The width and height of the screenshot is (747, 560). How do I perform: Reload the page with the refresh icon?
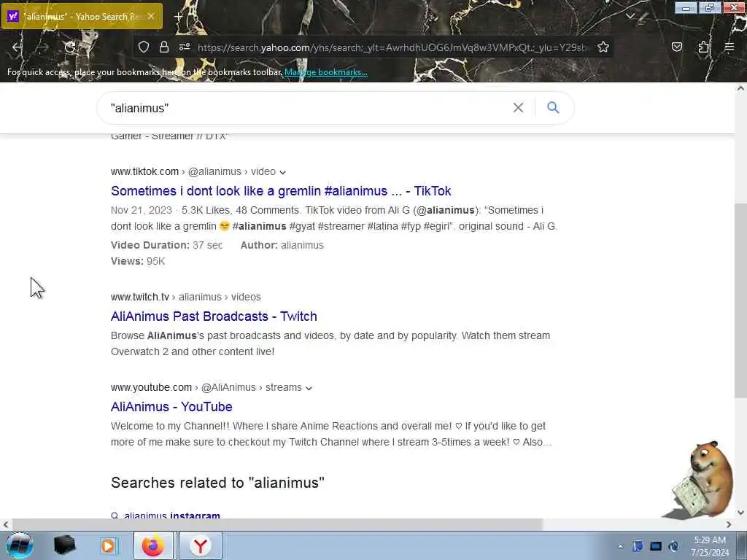click(x=70, y=47)
